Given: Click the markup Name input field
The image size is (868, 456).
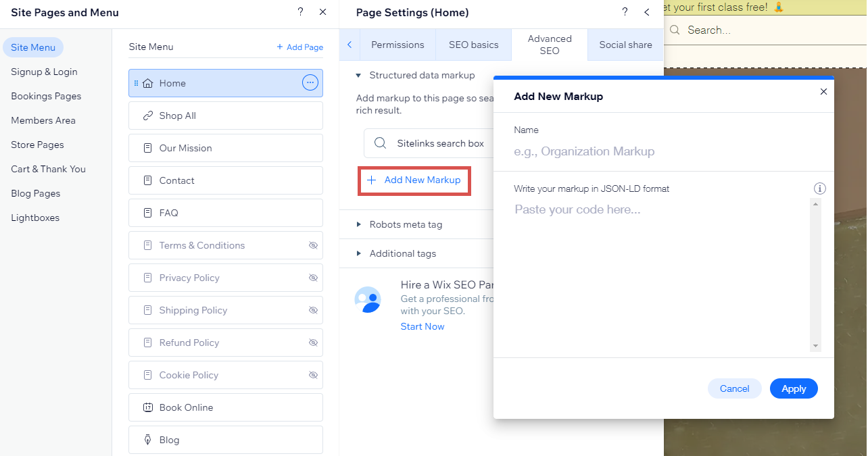Looking at the screenshot, I should (662, 151).
